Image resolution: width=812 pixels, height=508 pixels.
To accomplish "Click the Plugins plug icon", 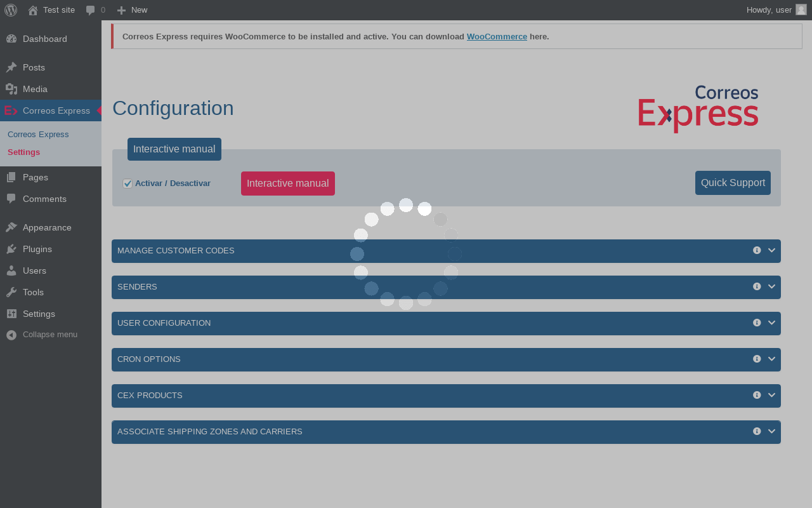I will click(11, 249).
